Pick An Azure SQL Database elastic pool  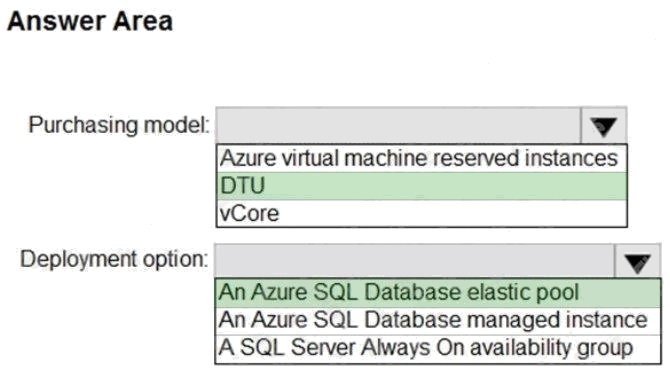(438, 293)
